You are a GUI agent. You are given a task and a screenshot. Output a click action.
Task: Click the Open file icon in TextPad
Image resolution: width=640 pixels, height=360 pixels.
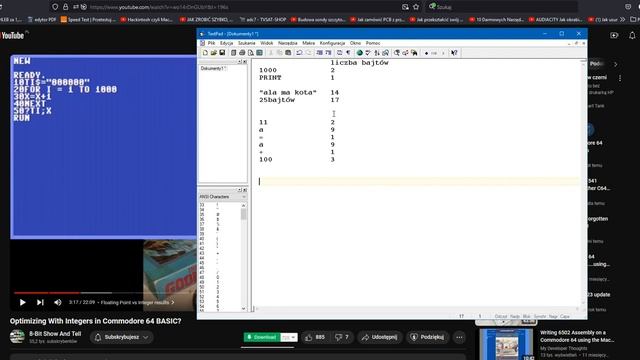coord(213,53)
